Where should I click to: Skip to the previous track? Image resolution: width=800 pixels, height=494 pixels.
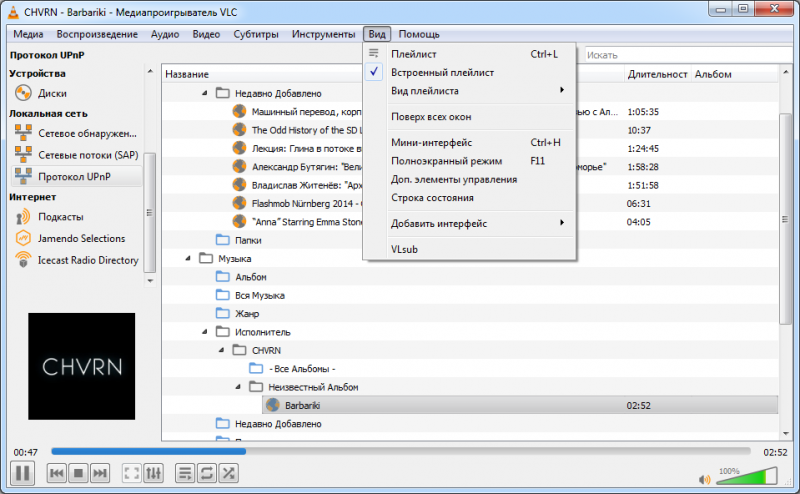click(57, 473)
